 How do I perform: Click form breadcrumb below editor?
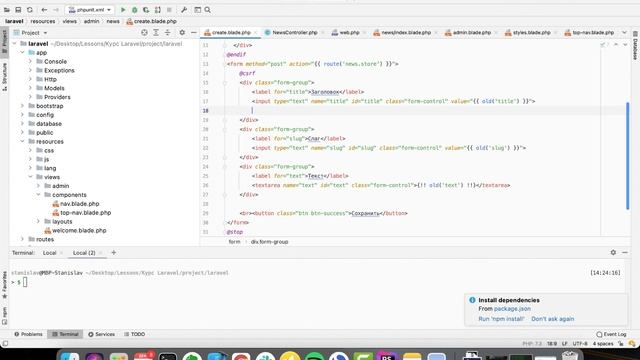coord(234,242)
